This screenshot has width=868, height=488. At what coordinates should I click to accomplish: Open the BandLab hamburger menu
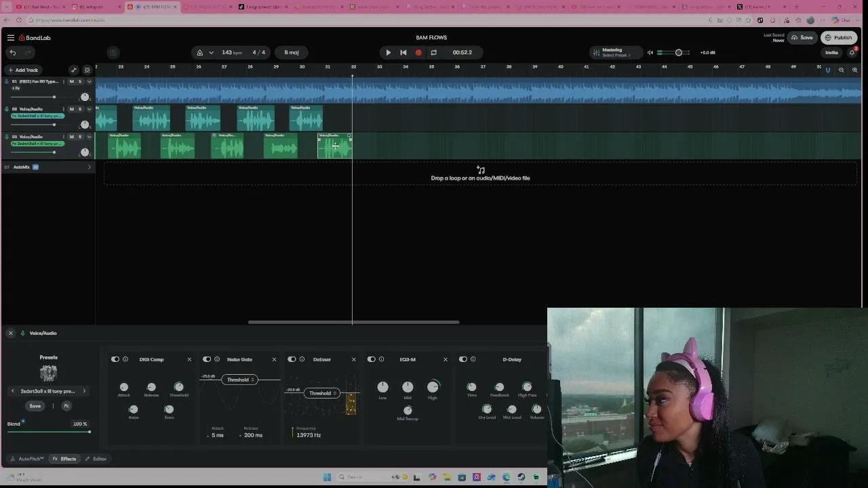[x=11, y=38]
